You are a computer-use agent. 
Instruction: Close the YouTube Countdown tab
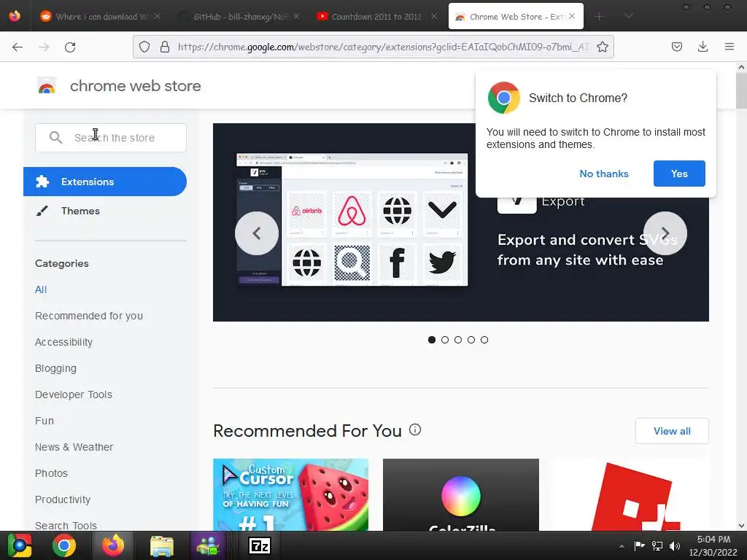click(434, 16)
